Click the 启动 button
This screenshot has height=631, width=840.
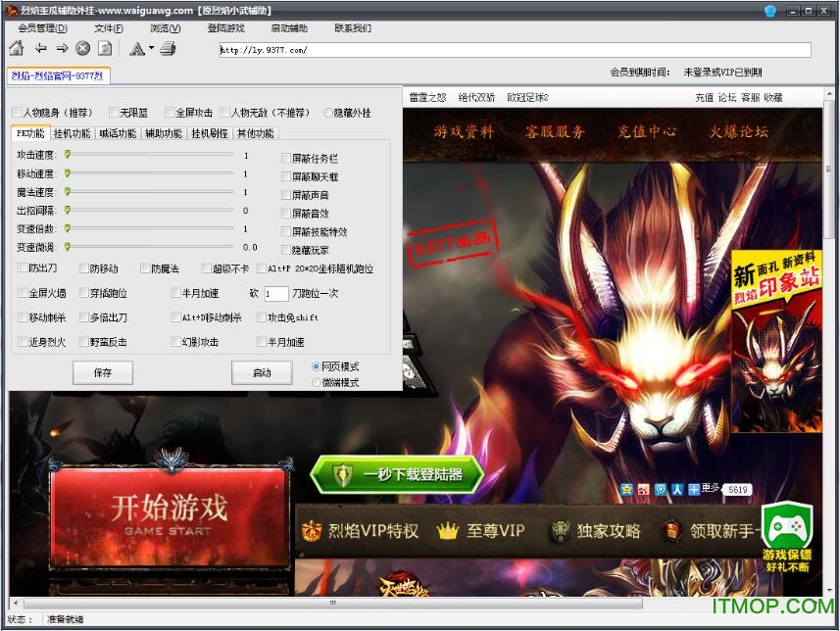262,372
